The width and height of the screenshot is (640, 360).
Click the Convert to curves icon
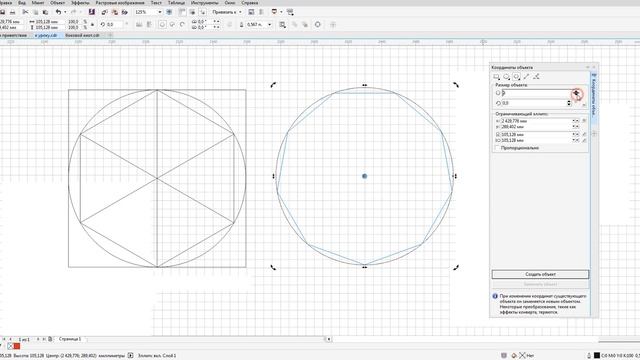318,24
